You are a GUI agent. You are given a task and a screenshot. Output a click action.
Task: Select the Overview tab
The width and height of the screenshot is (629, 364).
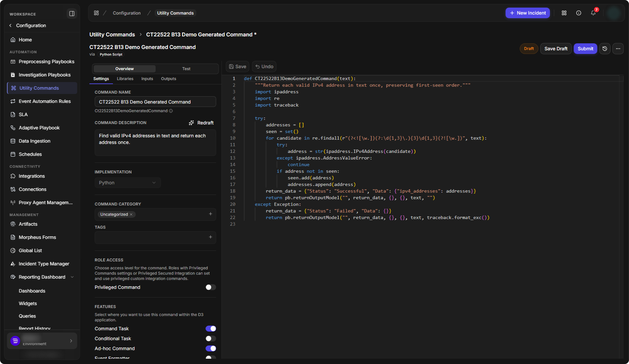coord(124,69)
